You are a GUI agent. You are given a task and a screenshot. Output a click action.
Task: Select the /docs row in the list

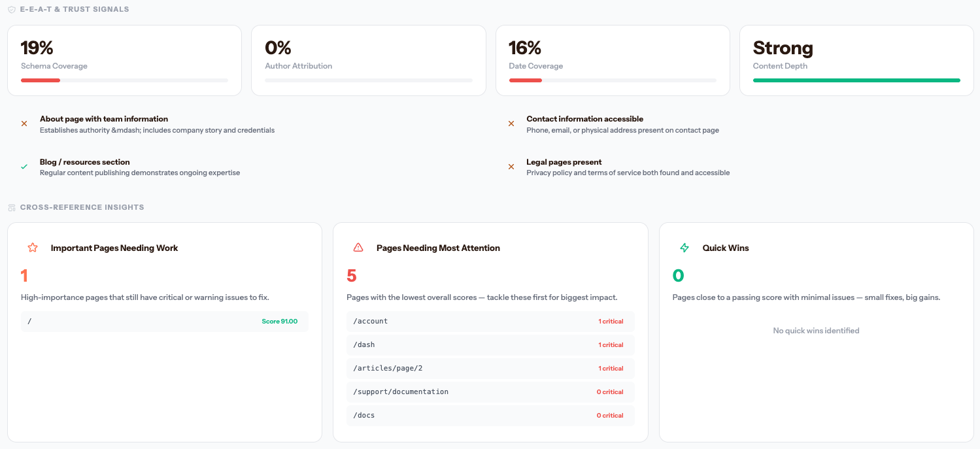pos(490,415)
